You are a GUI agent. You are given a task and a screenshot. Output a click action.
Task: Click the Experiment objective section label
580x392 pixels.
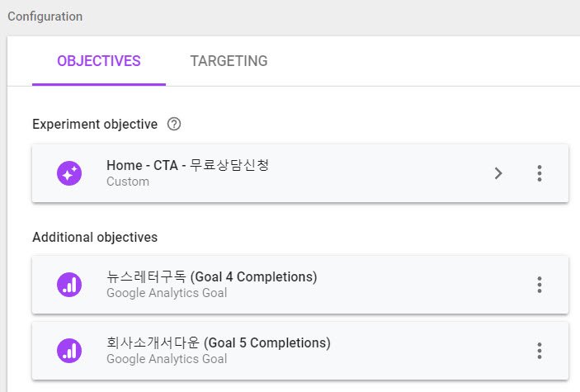95,125
